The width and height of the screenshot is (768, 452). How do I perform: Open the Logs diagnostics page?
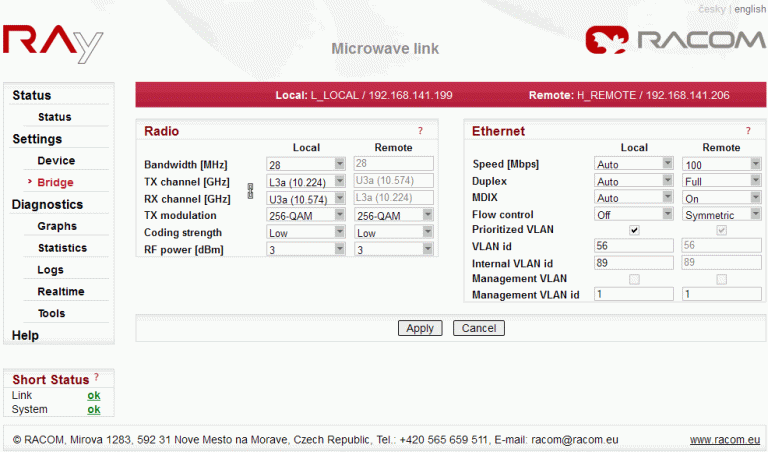click(x=50, y=270)
